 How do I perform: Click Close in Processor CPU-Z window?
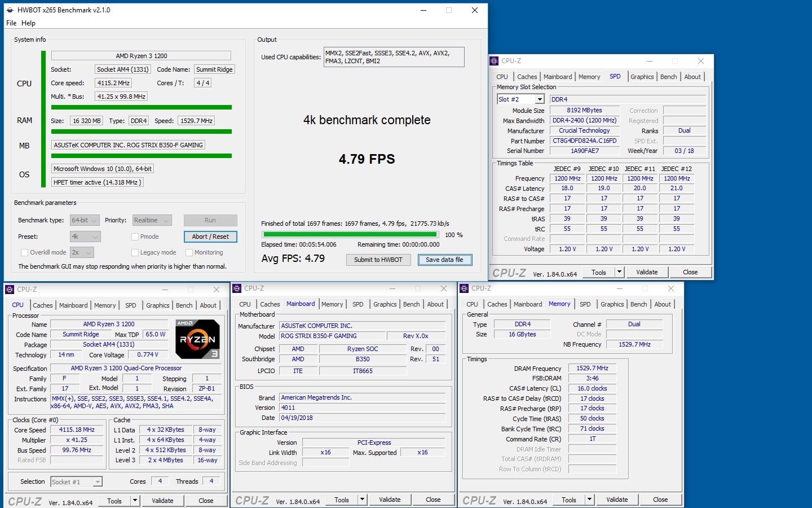206,501
